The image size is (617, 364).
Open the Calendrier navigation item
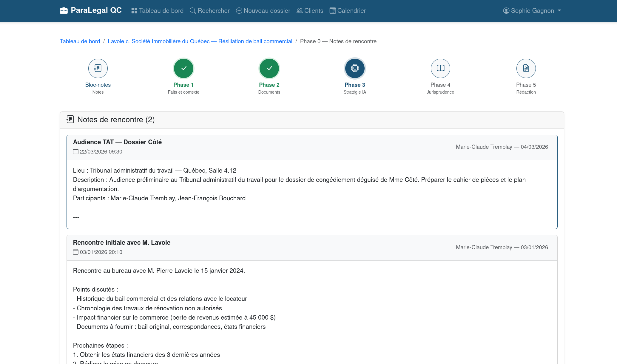(x=348, y=11)
